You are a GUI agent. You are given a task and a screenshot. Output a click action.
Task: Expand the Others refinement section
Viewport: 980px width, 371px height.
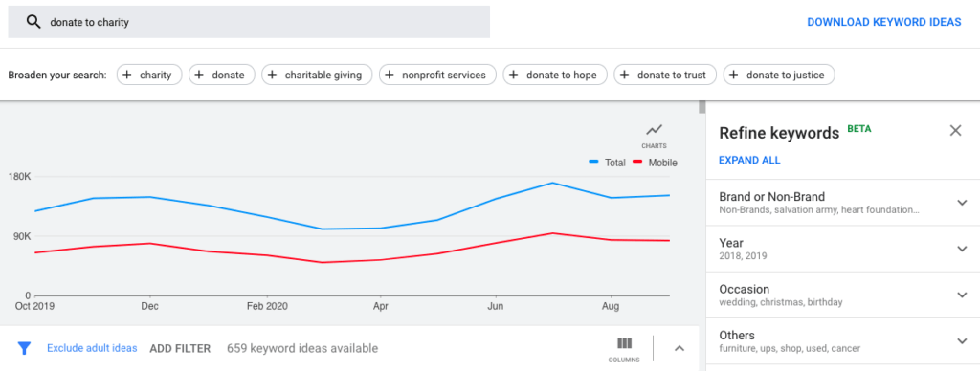(x=843, y=341)
